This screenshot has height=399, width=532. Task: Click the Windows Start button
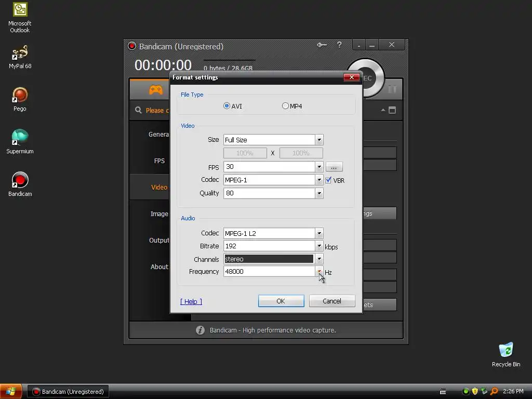(11, 392)
